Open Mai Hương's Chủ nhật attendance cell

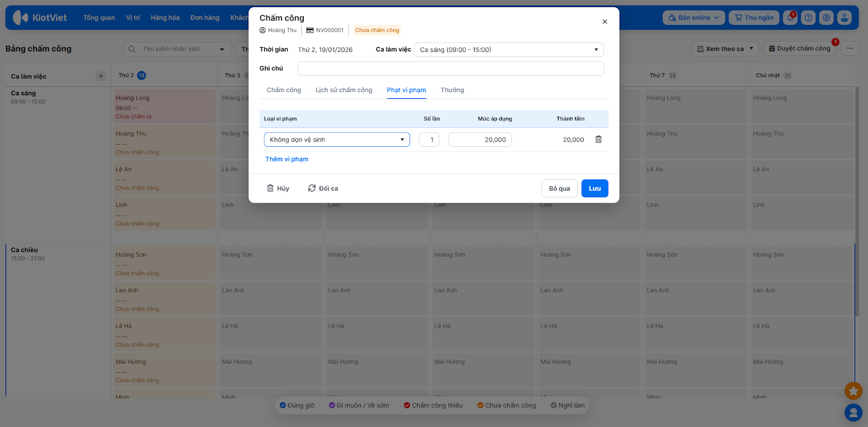[x=802, y=371]
